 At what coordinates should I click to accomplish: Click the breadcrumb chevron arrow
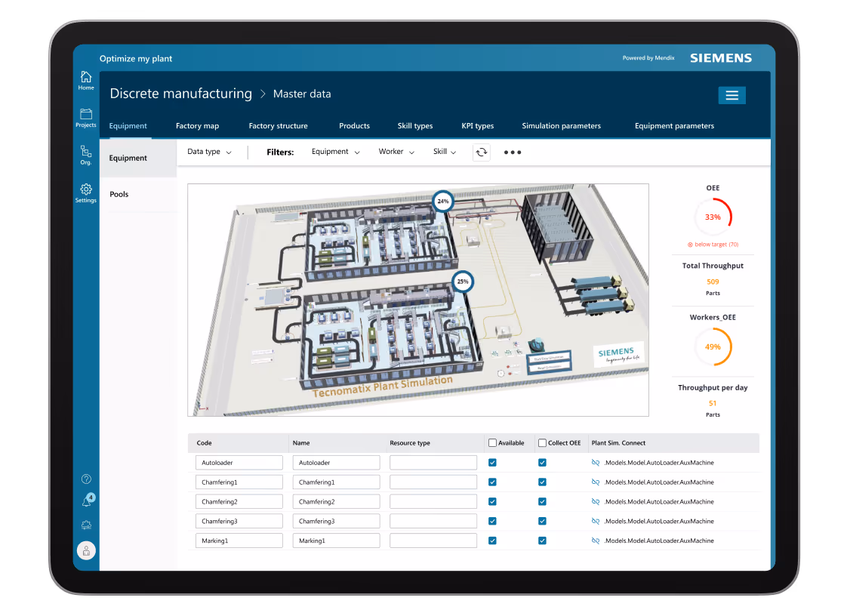pyautogui.click(x=263, y=94)
